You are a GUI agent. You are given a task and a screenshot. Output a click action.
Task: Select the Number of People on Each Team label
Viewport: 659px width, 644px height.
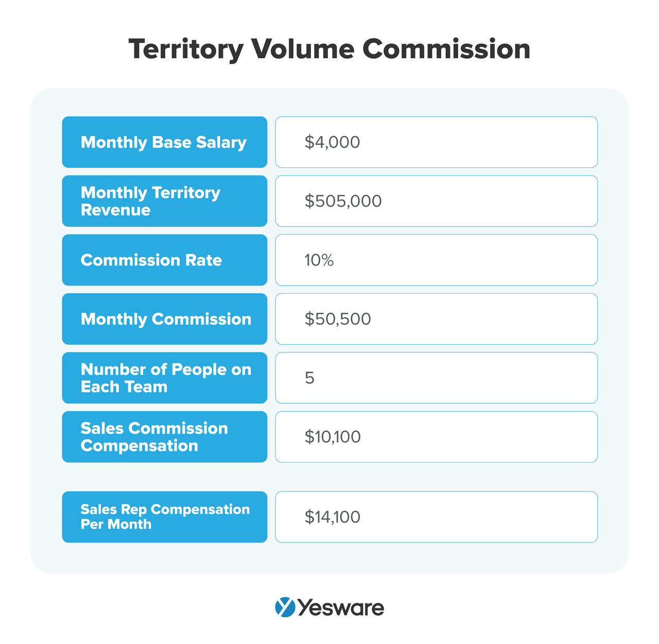[164, 378]
